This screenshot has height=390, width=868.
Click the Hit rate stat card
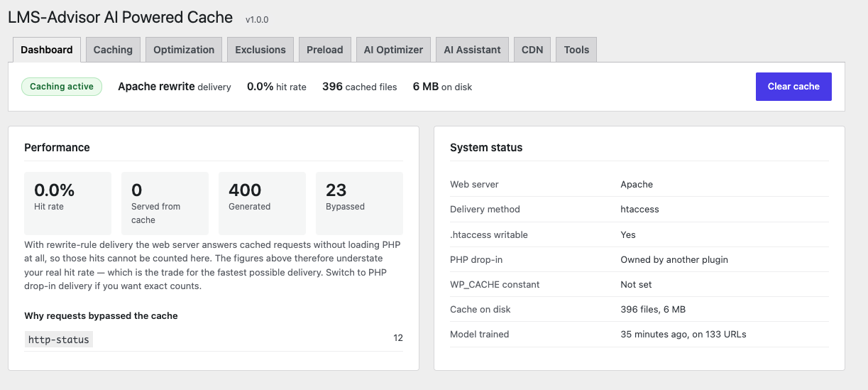(x=67, y=203)
